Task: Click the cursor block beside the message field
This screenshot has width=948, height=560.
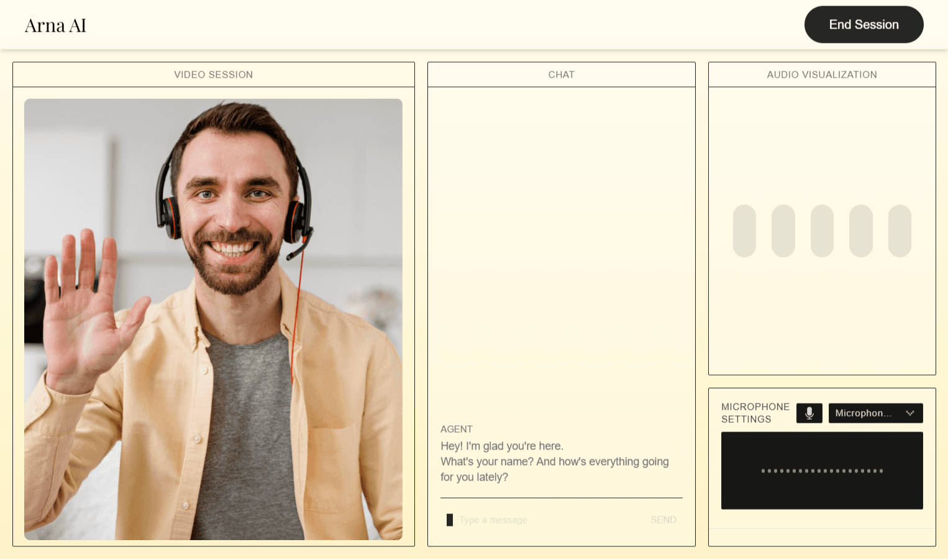Action: pos(450,520)
